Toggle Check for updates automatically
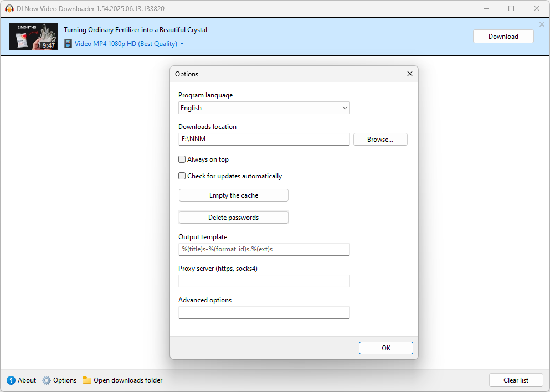Screen dimensions: 550x392 (182, 176)
